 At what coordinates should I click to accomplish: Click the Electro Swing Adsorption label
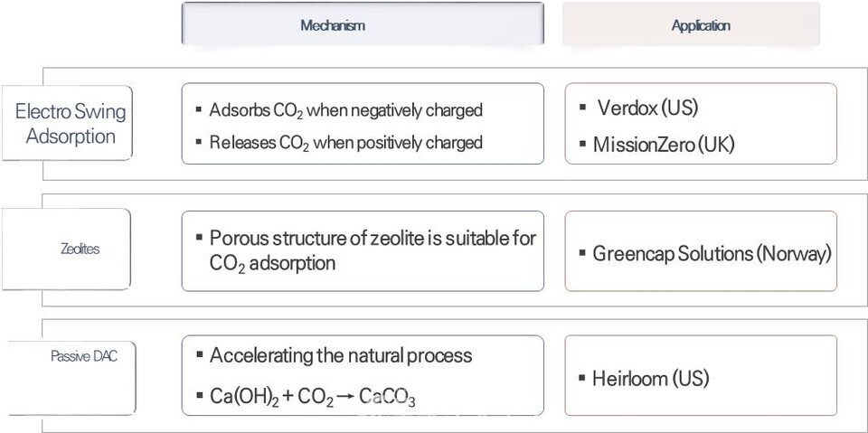(71, 125)
